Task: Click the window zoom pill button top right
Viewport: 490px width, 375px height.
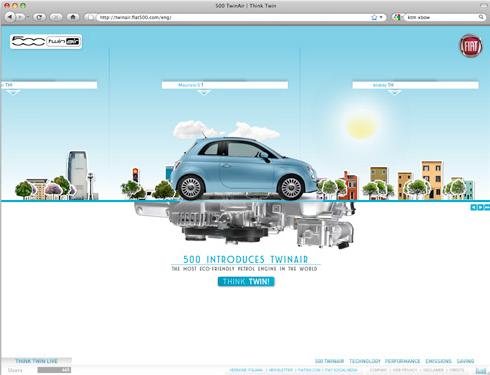Action: coord(484,5)
